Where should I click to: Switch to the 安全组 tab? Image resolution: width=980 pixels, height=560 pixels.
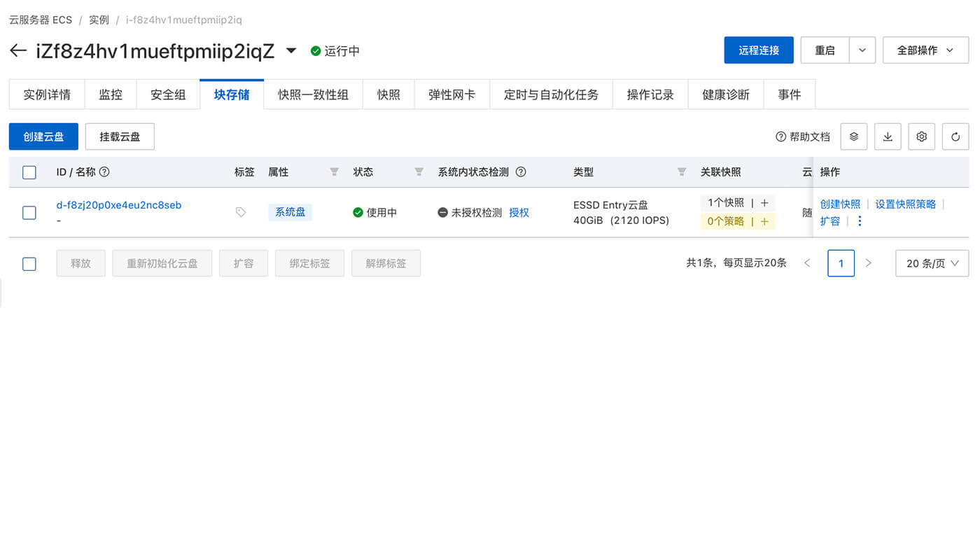(x=168, y=94)
